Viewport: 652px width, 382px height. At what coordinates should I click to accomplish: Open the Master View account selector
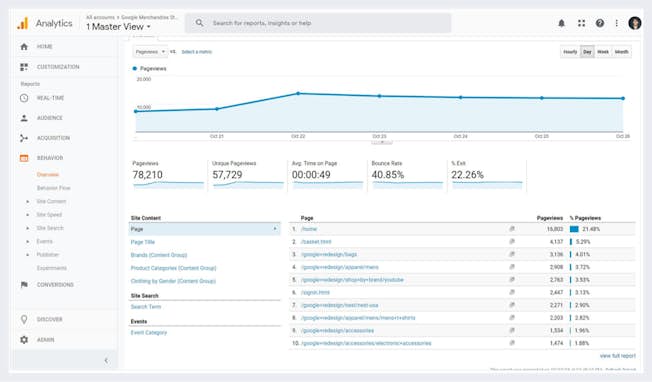[x=118, y=27]
